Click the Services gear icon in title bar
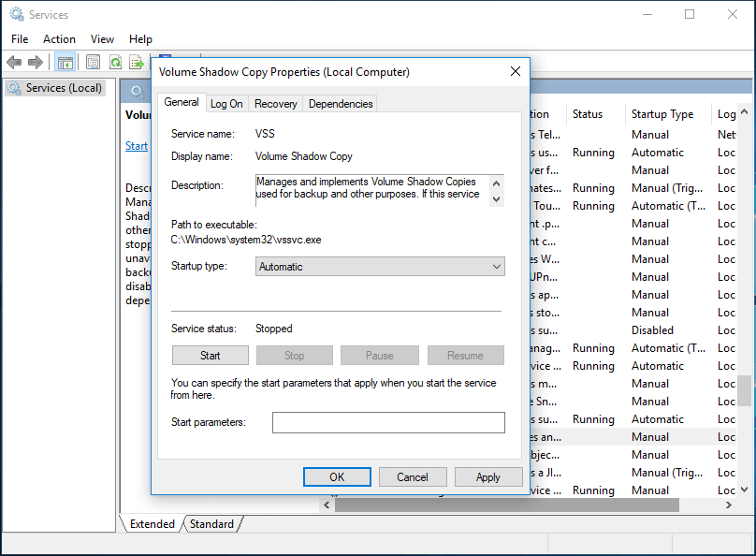This screenshot has height=556, width=756. coord(17,14)
